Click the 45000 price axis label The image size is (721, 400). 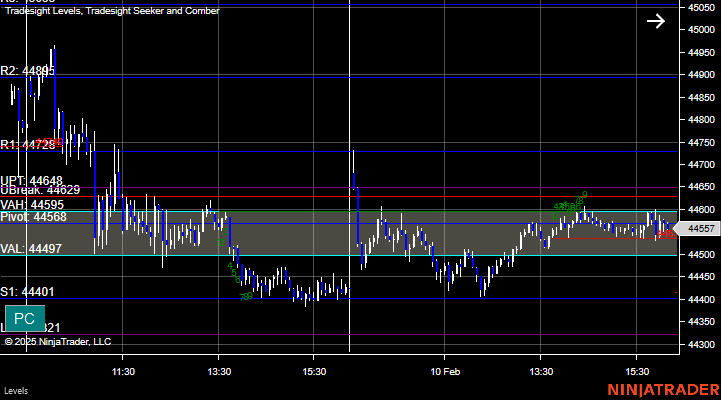point(702,30)
